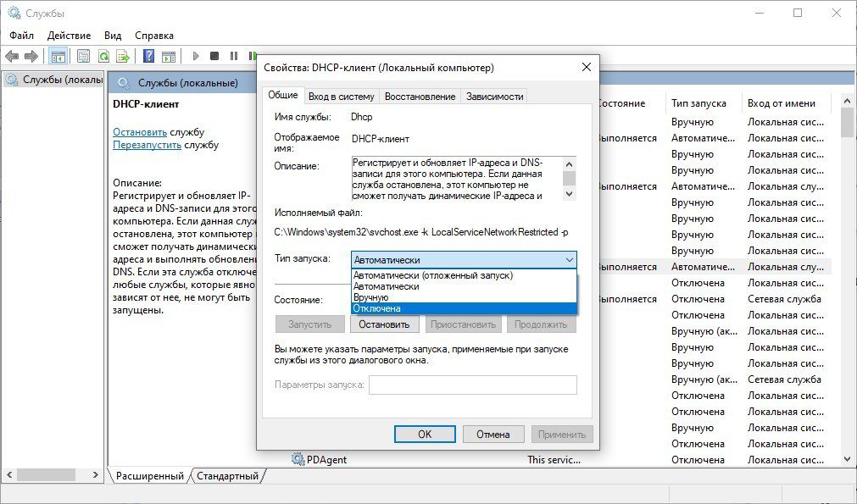Click the Службы gear icon in the title bar
The height and width of the screenshot is (504, 857).
14,13
